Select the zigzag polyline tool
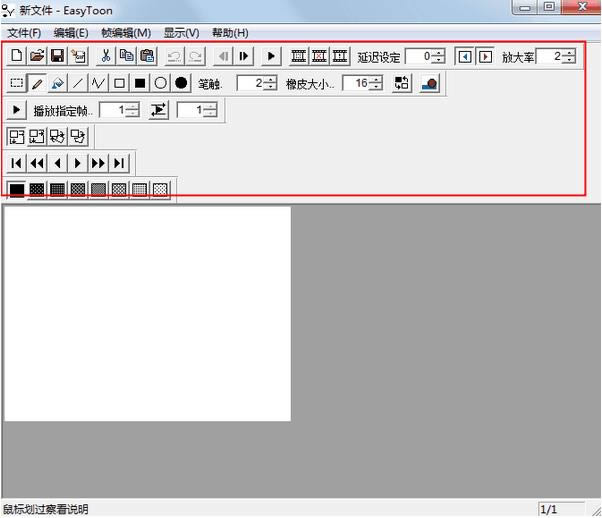602x518 pixels. [99, 83]
